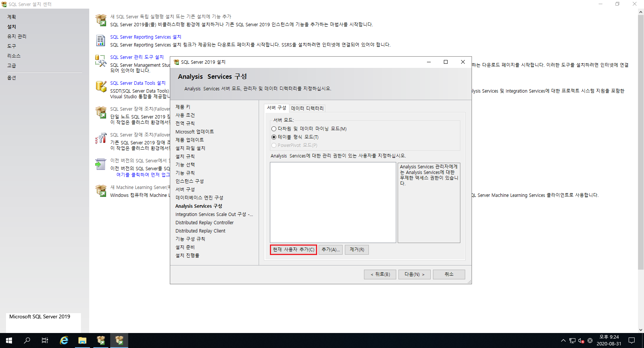Image resolution: width=644 pixels, height=348 pixels.
Task: Select the 설치 진행률 step
Action: (187, 255)
